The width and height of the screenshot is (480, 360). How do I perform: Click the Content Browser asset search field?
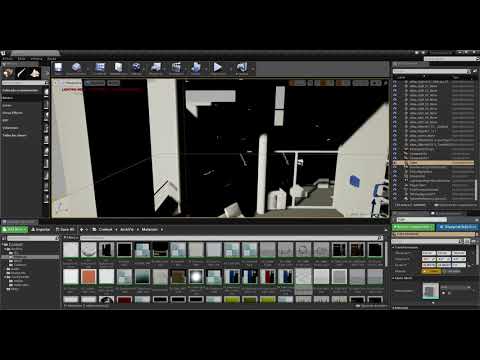pos(231,238)
